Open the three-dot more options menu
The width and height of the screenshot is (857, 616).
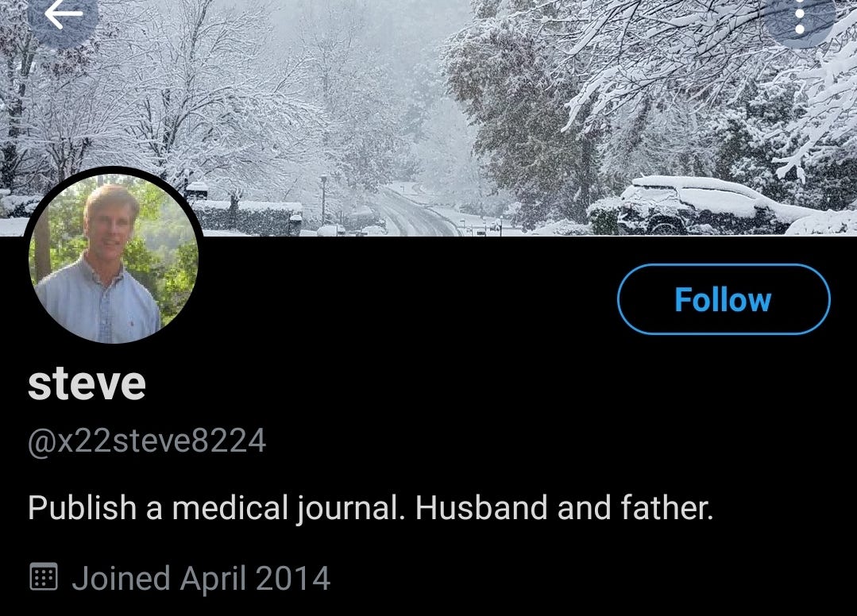[800, 19]
